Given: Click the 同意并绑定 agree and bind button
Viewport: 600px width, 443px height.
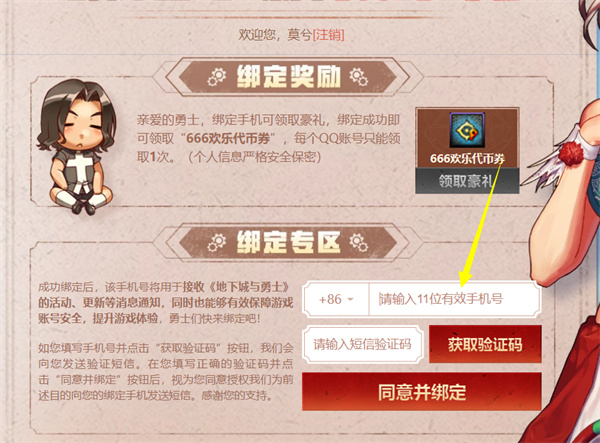Looking at the screenshot, I should (x=422, y=392).
